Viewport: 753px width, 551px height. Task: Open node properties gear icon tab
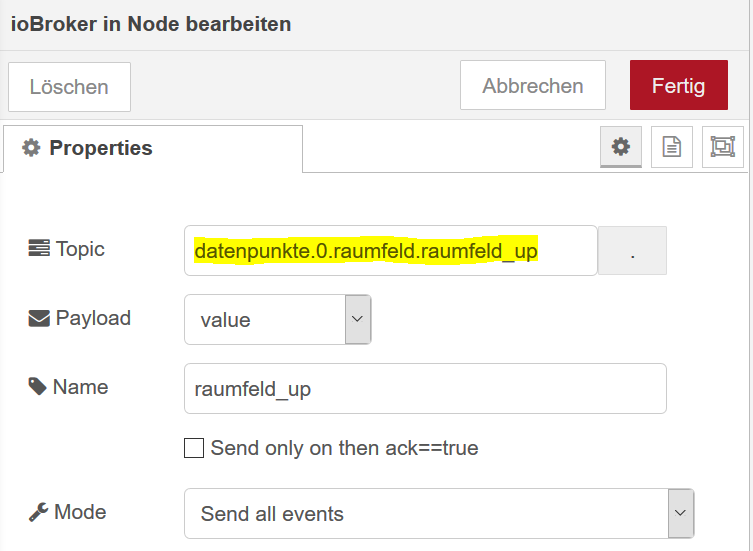620,147
